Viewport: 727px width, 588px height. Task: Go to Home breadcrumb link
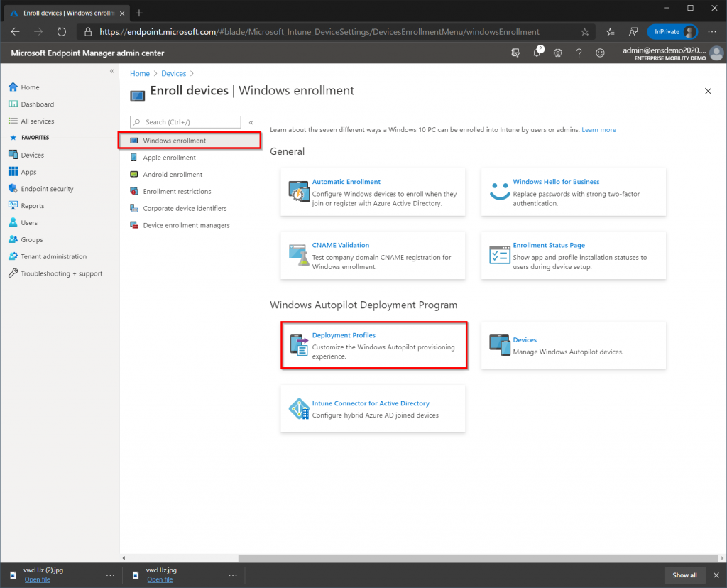(x=140, y=73)
